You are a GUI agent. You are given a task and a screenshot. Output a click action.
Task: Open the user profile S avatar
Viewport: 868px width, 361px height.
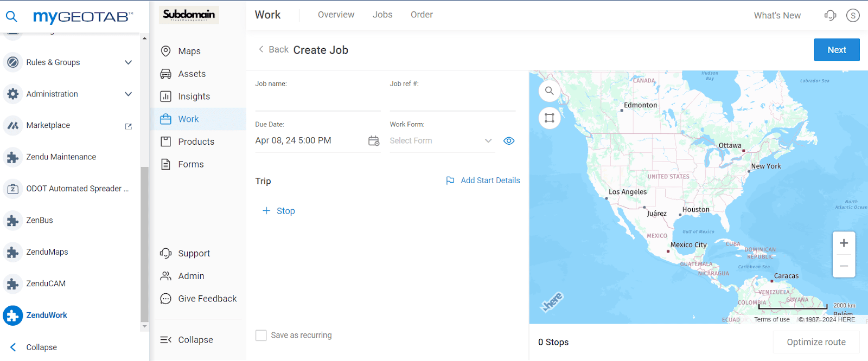(x=853, y=16)
